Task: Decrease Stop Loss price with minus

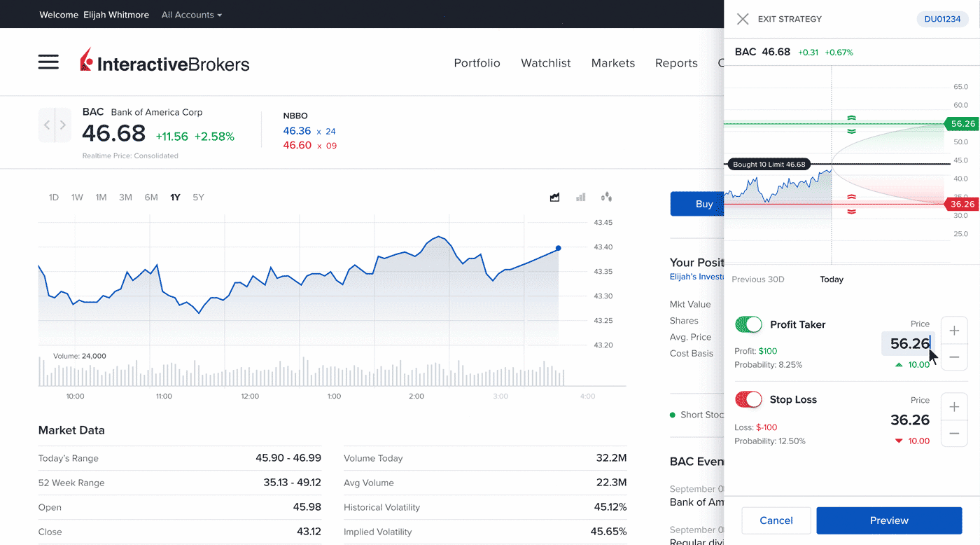Action: click(954, 433)
